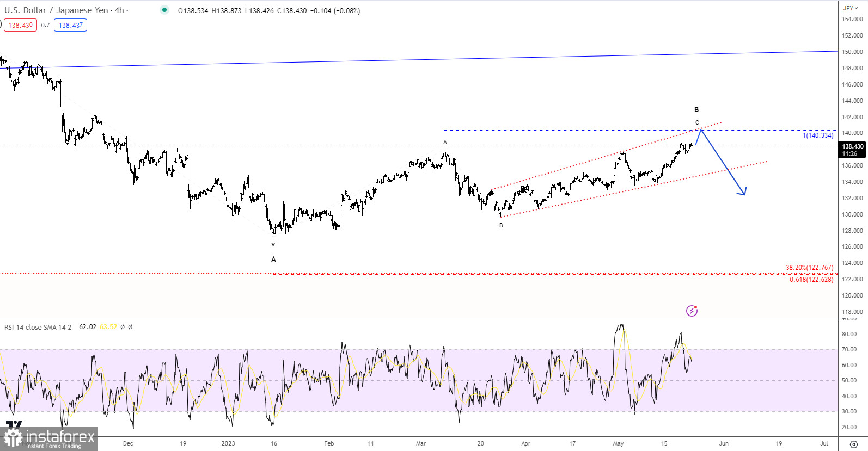Click the 120.000 price axis label
The image size is (868, 451).
[852, 295]
